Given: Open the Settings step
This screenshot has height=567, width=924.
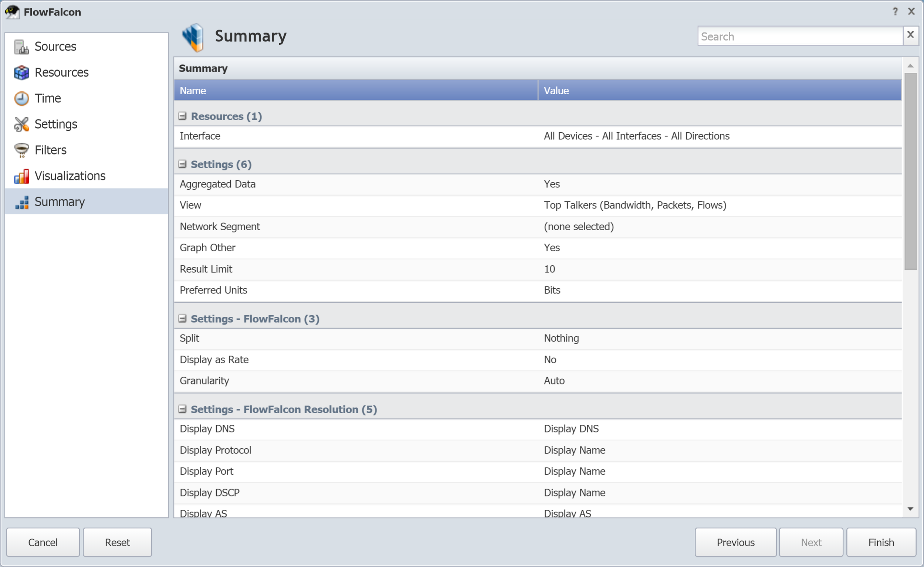Looking at the screenshot, I should [56, 125].
